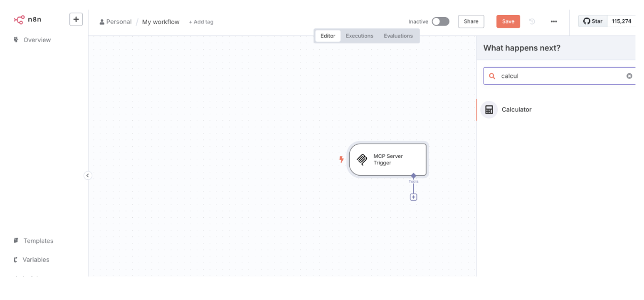
Task: Click the plus button next to n8n
Action: (76, 19)
